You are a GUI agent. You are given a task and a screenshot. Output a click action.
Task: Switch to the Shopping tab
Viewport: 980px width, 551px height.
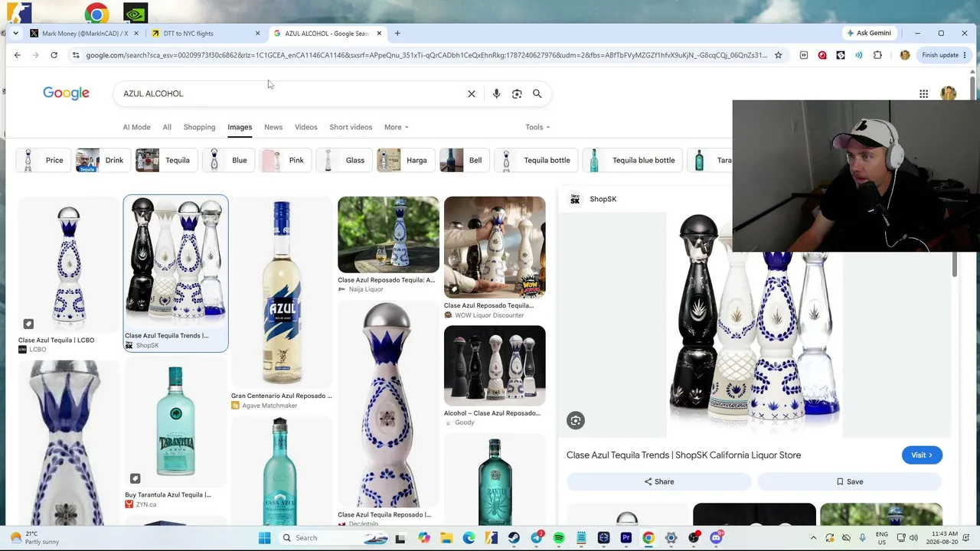[199, 127]
